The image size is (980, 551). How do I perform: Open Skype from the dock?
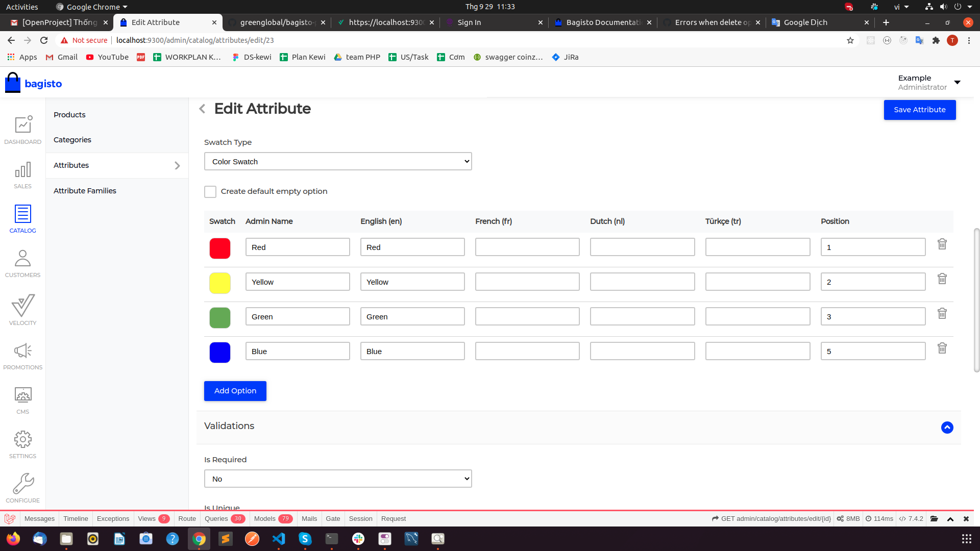point(305,539)
